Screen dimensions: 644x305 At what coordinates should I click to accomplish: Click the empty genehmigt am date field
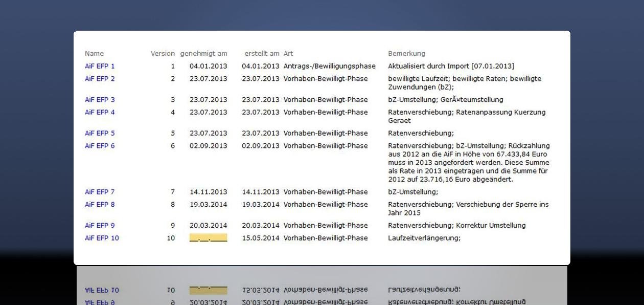point(208,238)
